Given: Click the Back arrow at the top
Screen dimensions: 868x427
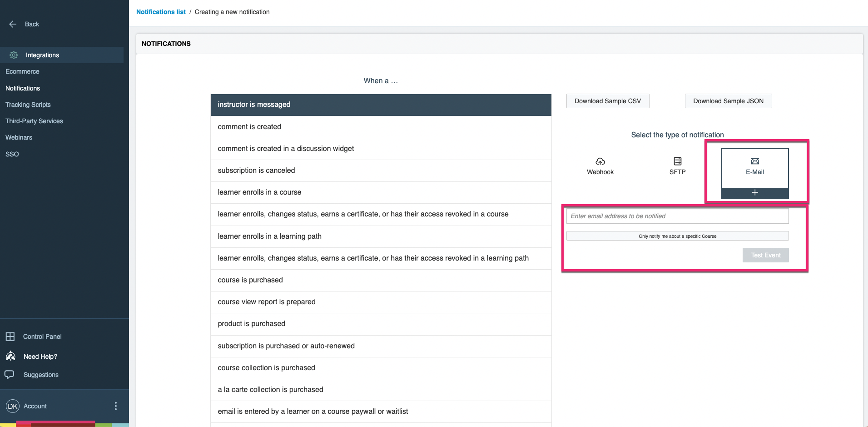Looking at the screenshot, I should tap(13, 24).
